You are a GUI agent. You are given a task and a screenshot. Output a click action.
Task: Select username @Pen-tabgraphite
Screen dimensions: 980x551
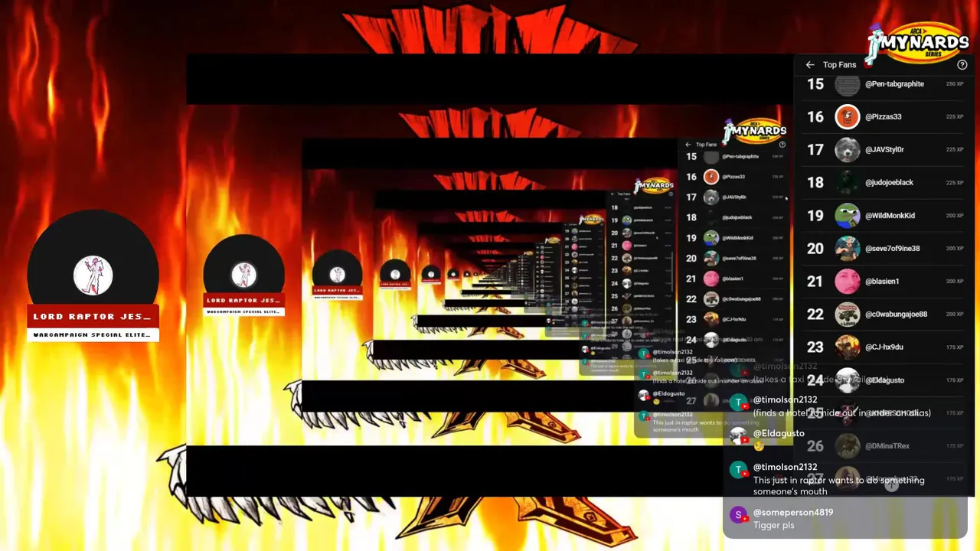point(894,84)
